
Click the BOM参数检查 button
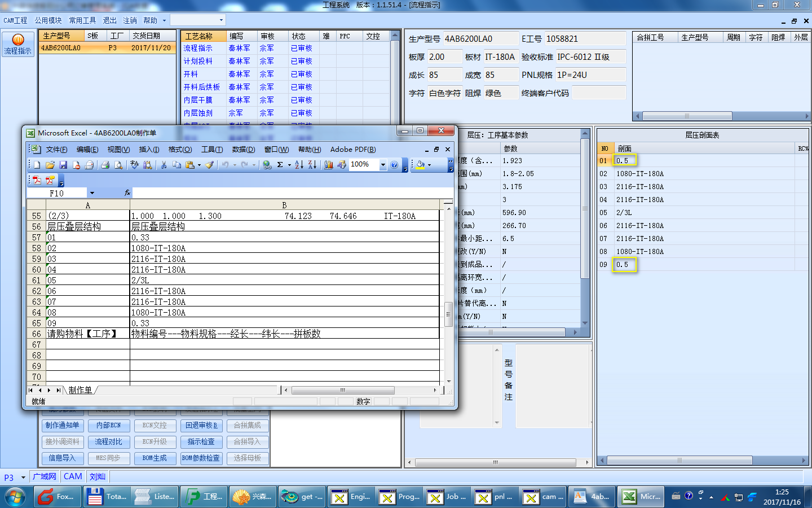201,458
